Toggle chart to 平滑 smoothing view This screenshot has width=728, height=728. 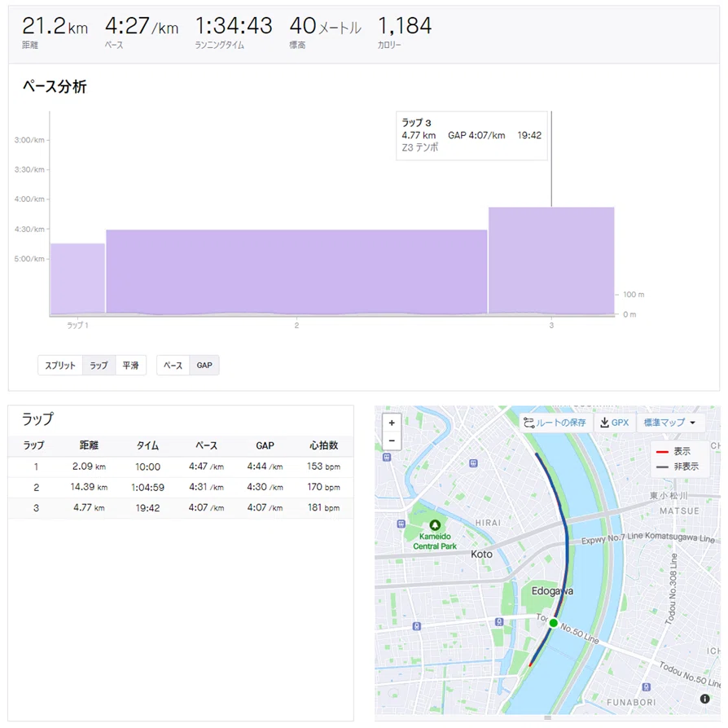(x=130, y=366)
